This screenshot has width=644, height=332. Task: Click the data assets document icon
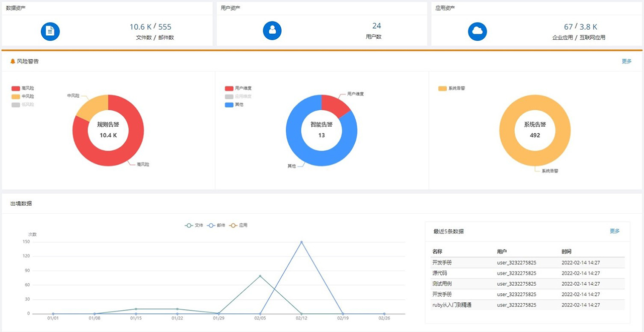pos(50,31)
